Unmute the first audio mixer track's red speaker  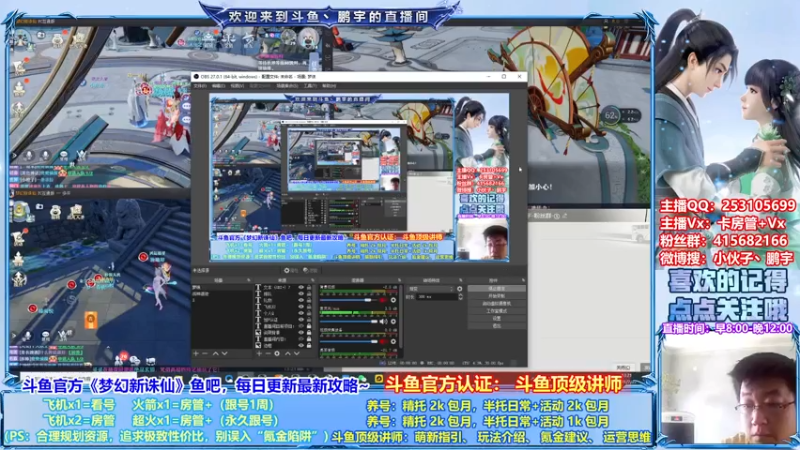383,300
